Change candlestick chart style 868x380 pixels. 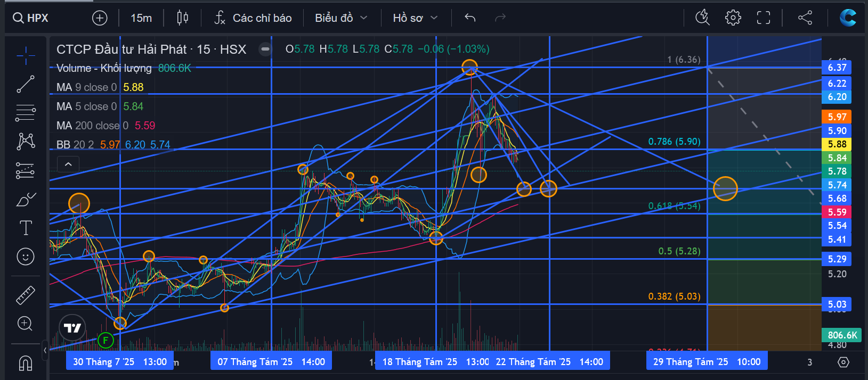point(182,18)
